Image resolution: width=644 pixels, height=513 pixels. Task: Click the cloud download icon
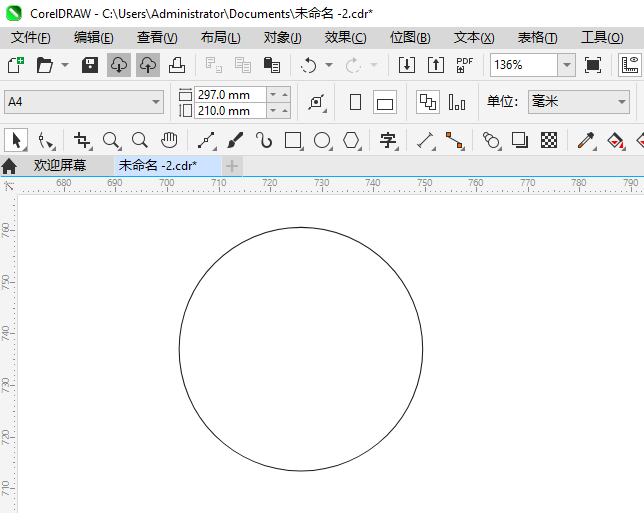tap(119, 65)
